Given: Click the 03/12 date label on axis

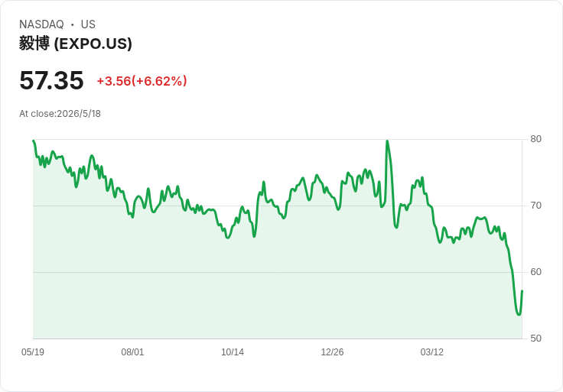Looking at the screenshot, I should (432, 352).
